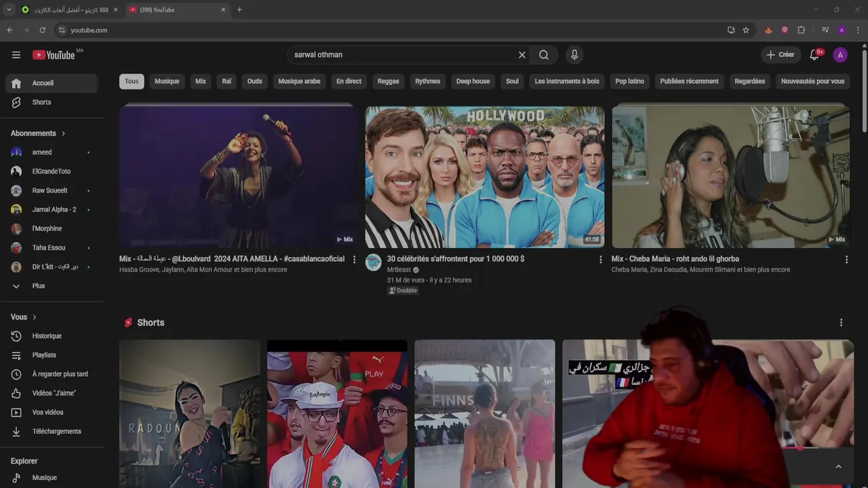868x488 pixels.
Task: Go back with browser back arrow
Action: click(x=9, y=30)
